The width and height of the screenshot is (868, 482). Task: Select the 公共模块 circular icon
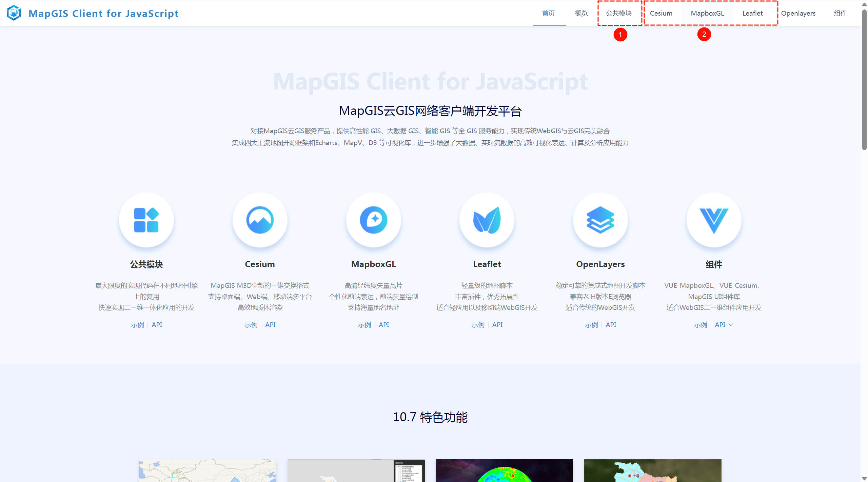[146, 220]
